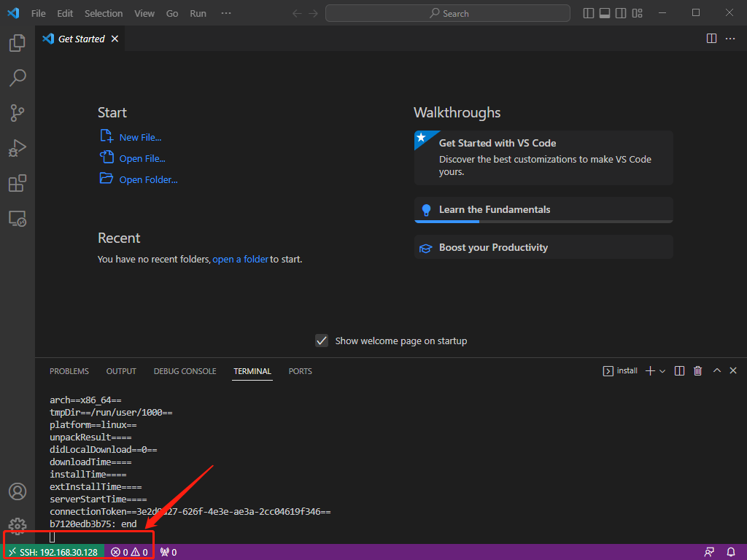Click the Search command center box
This screenshot has width=747, height=560.
[448, 13]
